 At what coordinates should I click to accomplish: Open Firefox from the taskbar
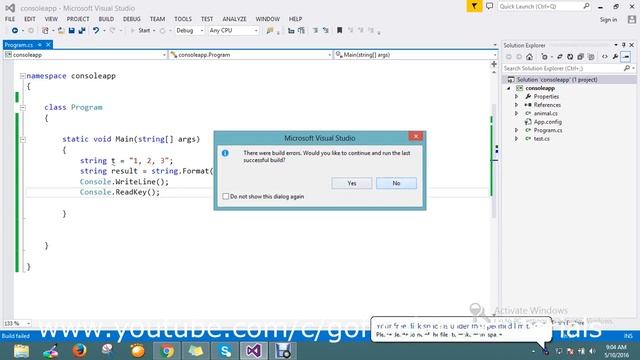click(79, 351)
